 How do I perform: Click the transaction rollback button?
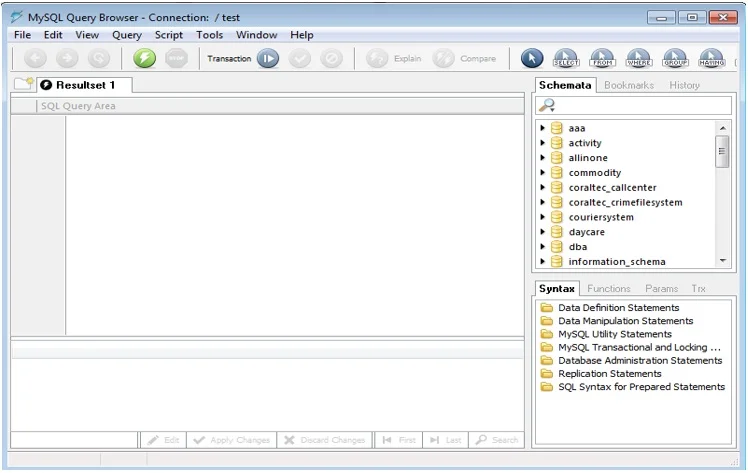(x=332, y=59)
